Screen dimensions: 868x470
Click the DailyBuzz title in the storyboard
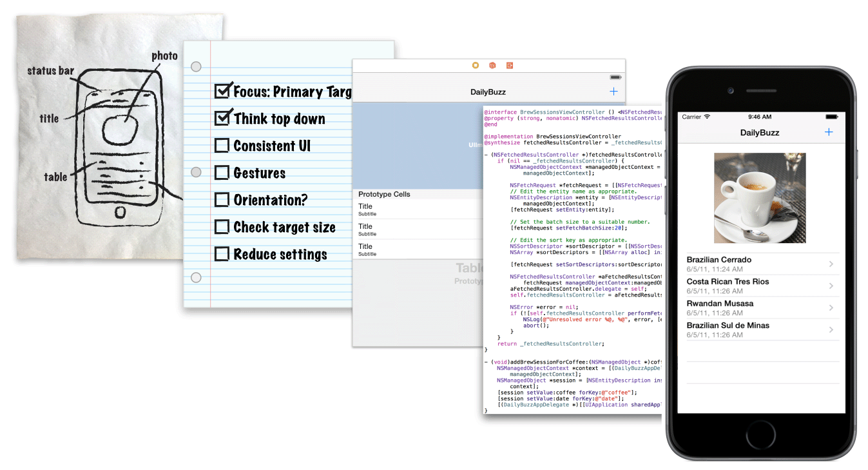click(x=488, y=92)
